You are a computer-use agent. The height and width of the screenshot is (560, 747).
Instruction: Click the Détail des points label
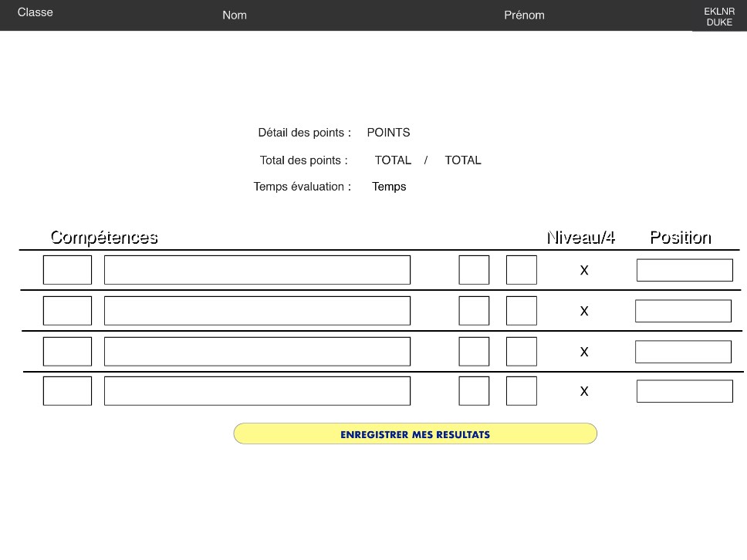(x=304, y=133)
